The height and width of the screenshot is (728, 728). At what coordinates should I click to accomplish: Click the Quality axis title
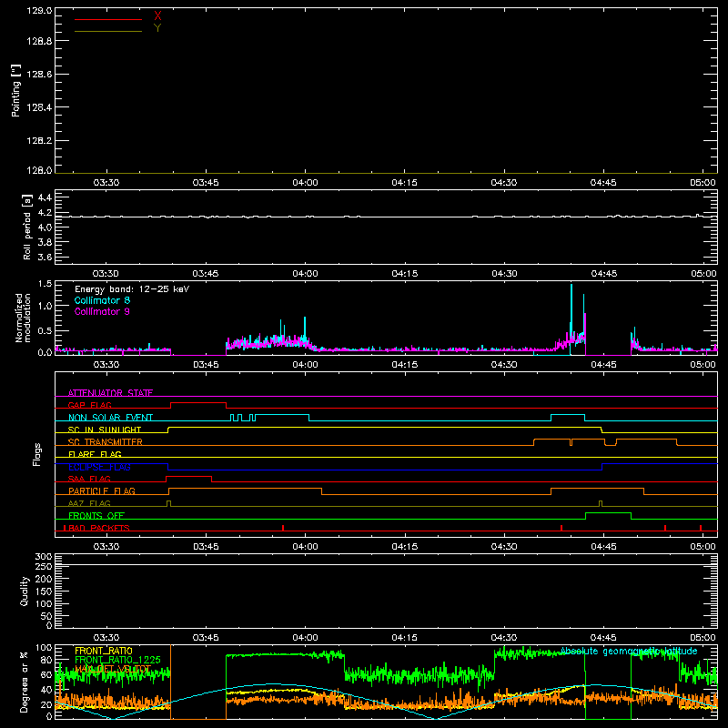25,591
